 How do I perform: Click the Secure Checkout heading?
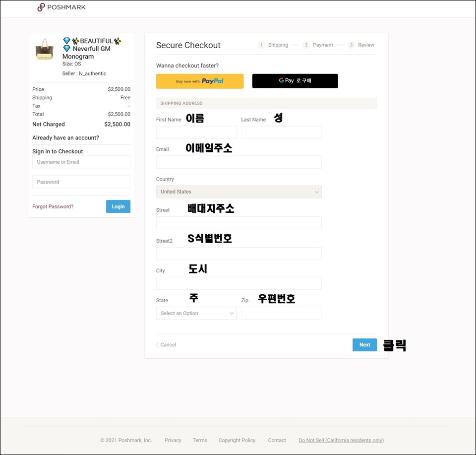coord(188,45)
